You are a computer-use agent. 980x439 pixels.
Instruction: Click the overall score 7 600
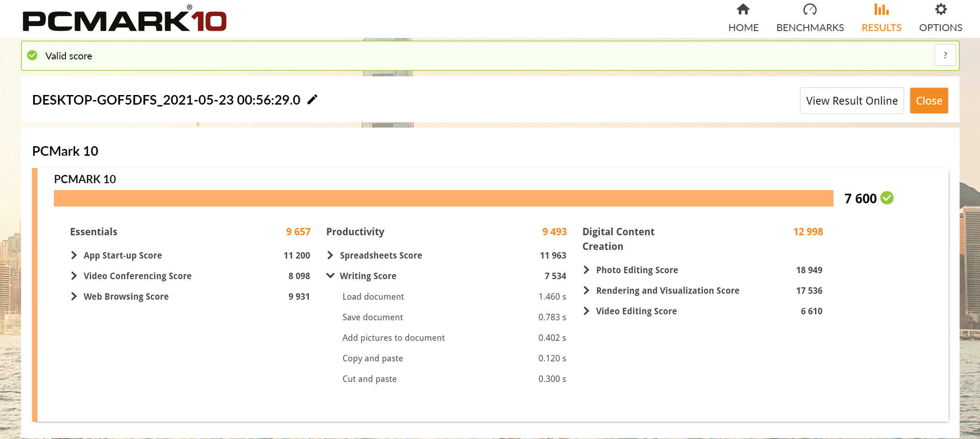point(860,198)
